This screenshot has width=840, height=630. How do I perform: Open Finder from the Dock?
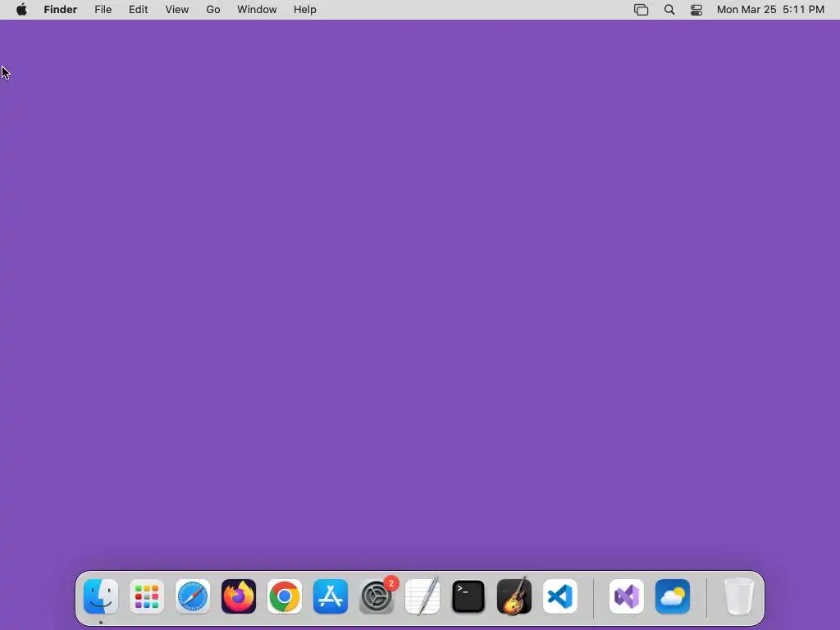click(101, 596)
